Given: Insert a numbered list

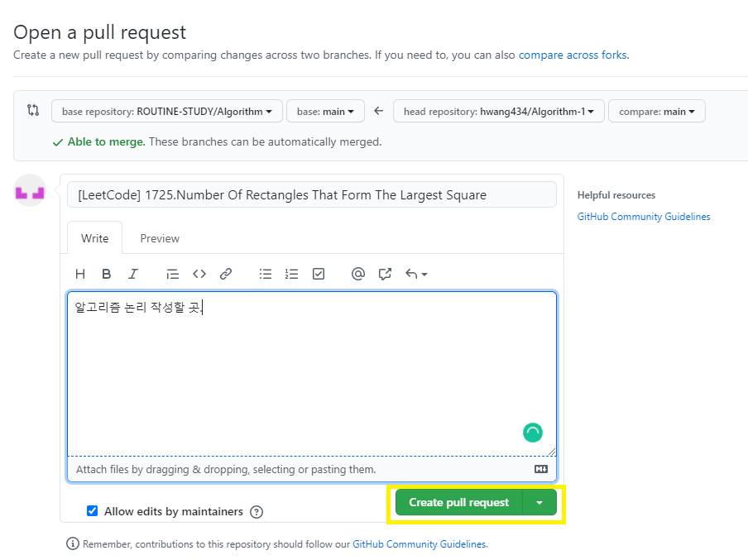Looking at the screenshot, I should [x=291, y=274].
